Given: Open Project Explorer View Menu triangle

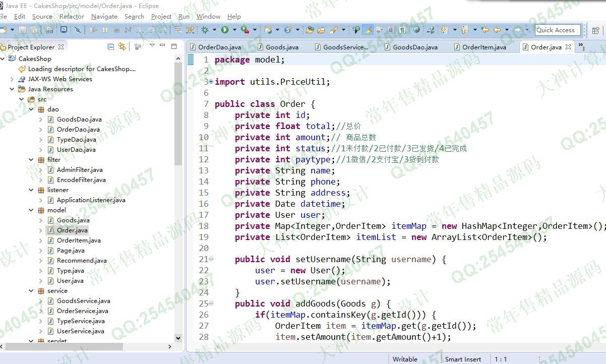Looking at the screenshot, I should [x=152, y=46].
